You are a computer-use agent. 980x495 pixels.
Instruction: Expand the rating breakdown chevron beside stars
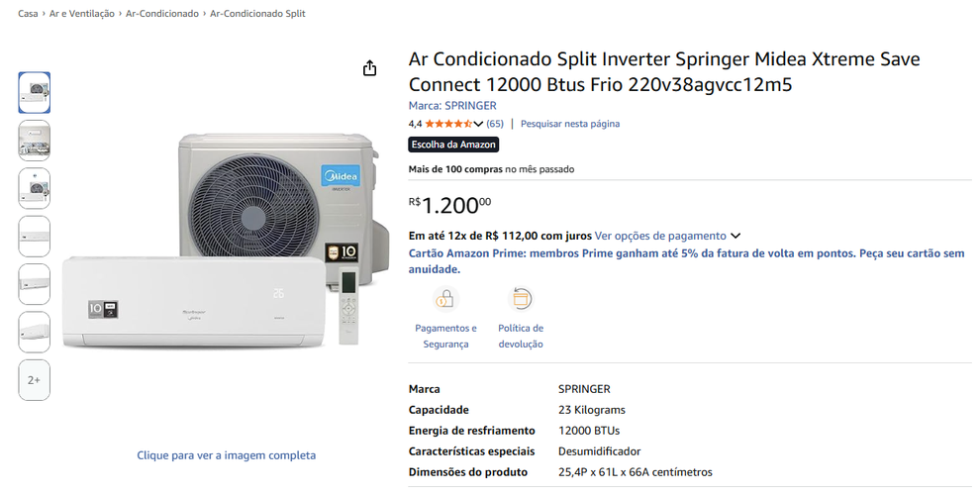[478, 124]
